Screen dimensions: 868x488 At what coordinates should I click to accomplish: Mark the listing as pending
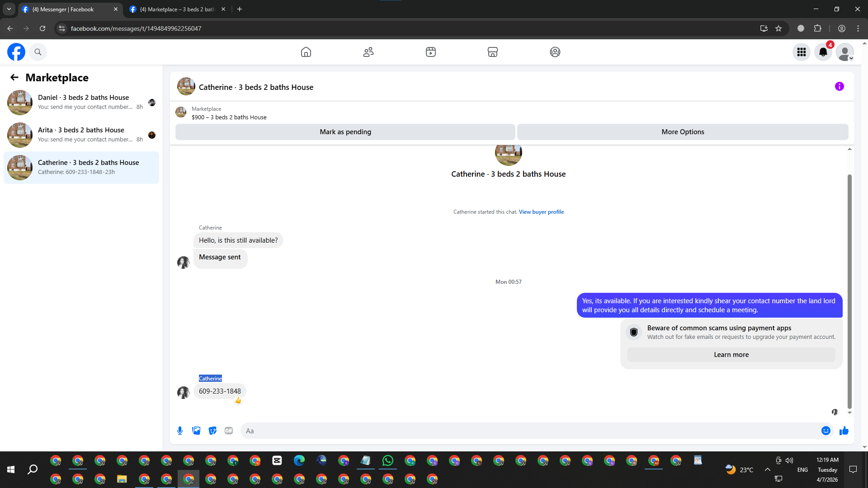345,132
